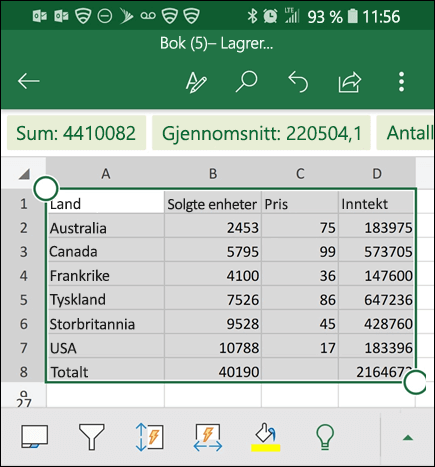Tap the battery icon in status bar
Screen dimensions: 435x467
point(353,16)
